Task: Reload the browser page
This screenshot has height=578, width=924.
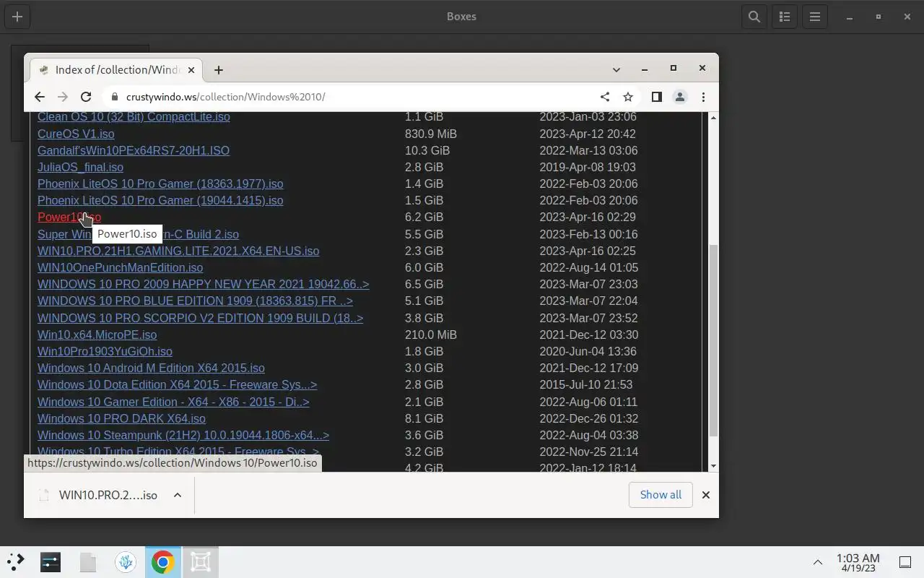Action: click(x=86, y=97)
